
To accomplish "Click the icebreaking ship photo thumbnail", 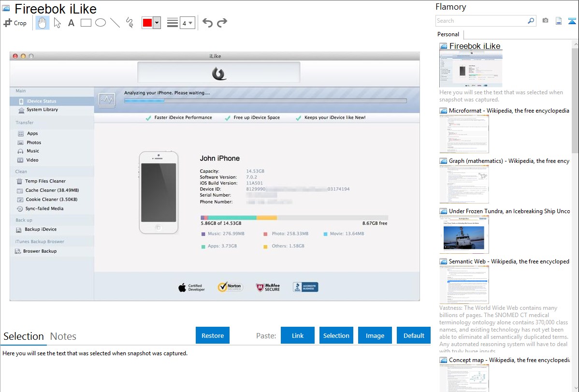I will click(x=464, y=234).
